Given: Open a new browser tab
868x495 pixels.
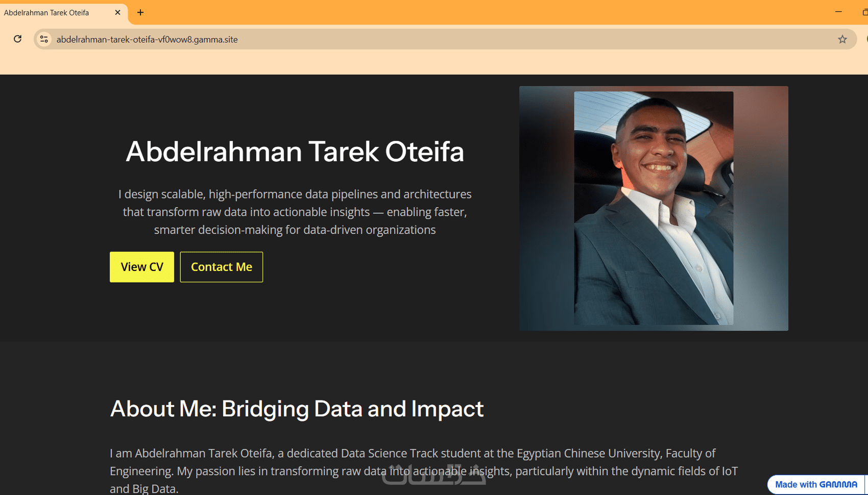Looking at the screenshot, I should click(140, 12).
